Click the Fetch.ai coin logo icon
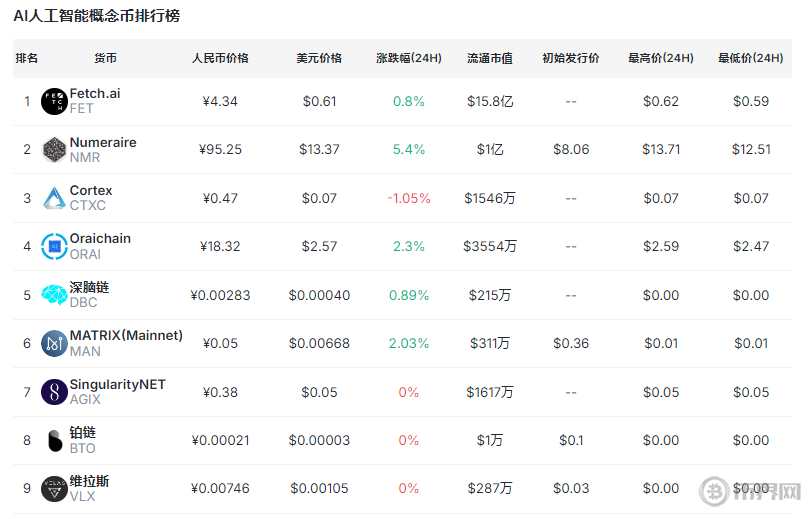Image resolution: width=812 pixels, height=519 pixels. coord(54,101)
